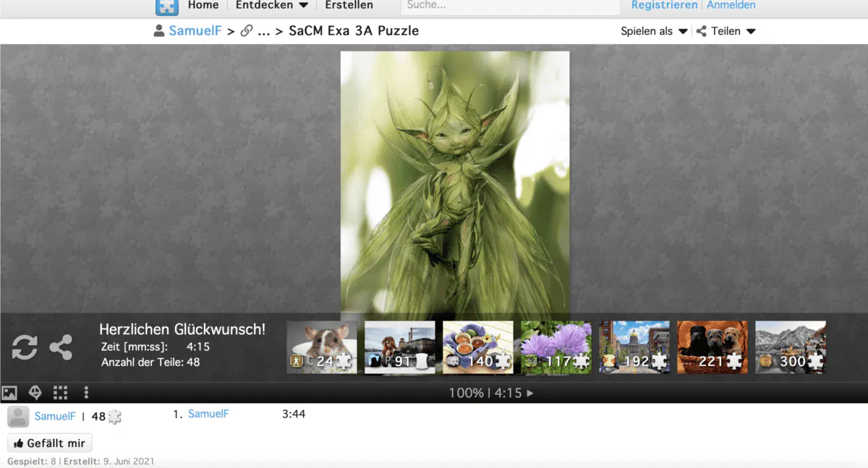Click the play arrow next to 4:15
This screenshot has width=868, height=468.
530,393
